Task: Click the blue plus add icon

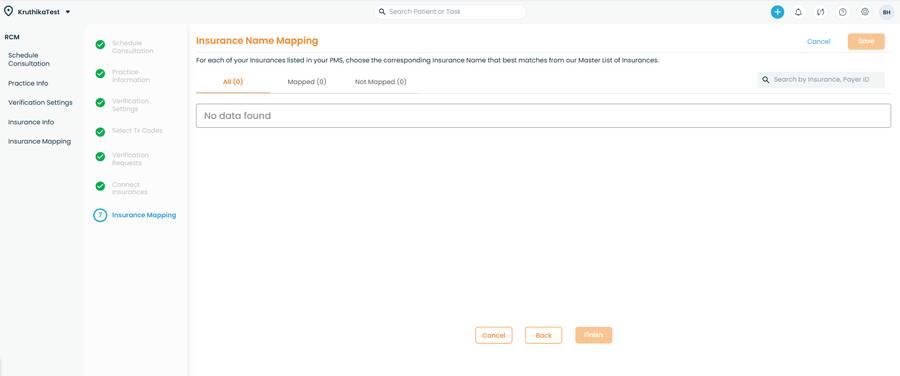Action: pos(777,11)
